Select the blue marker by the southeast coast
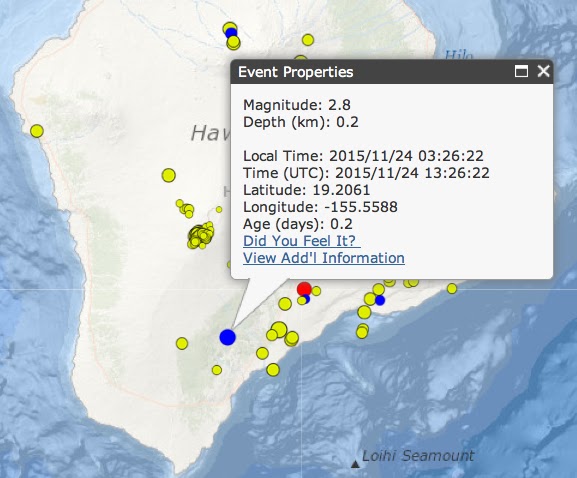This screenshot has width=577, height=478. click(x=380, y=300)
